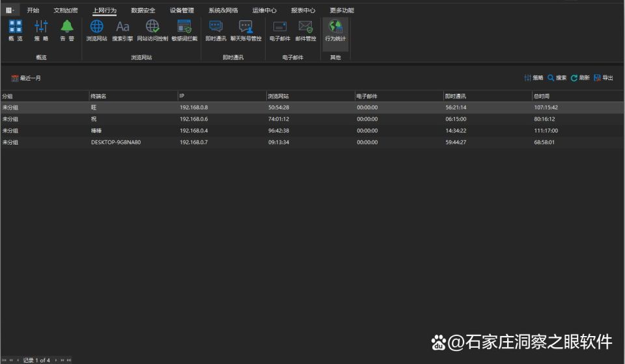625x364 pixels.
Task: Open the 报表中心 tab
Action: (x=303, y=10)
